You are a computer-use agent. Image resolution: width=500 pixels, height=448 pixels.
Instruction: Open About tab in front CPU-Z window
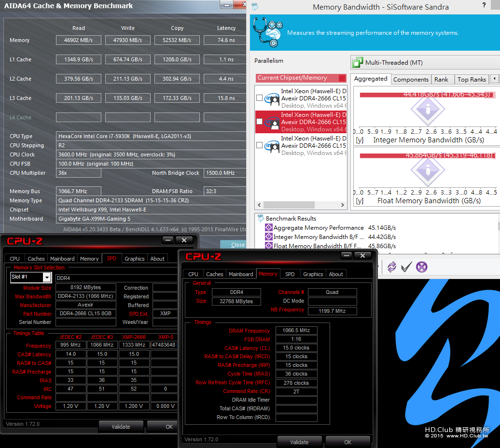coord(336,274)
